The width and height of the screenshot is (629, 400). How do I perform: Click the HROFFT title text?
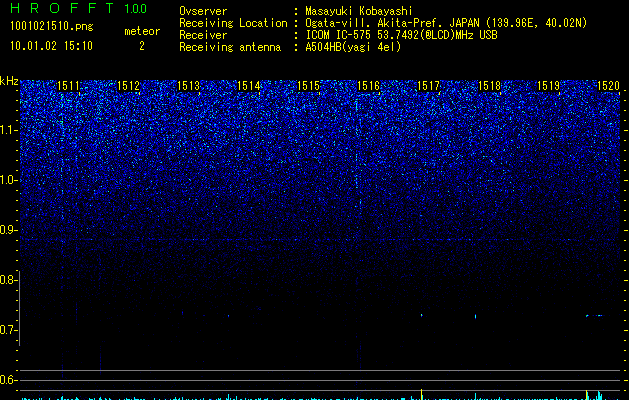[63, 8]
